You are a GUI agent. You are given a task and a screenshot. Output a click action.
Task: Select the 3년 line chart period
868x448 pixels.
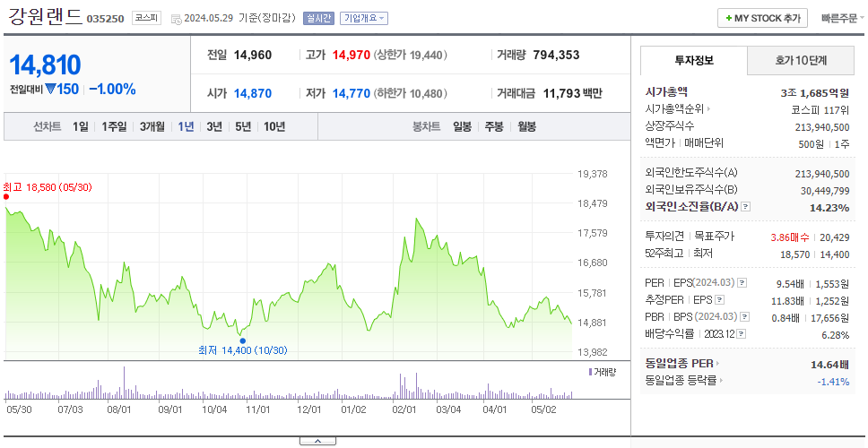click(x=214, y=126)
